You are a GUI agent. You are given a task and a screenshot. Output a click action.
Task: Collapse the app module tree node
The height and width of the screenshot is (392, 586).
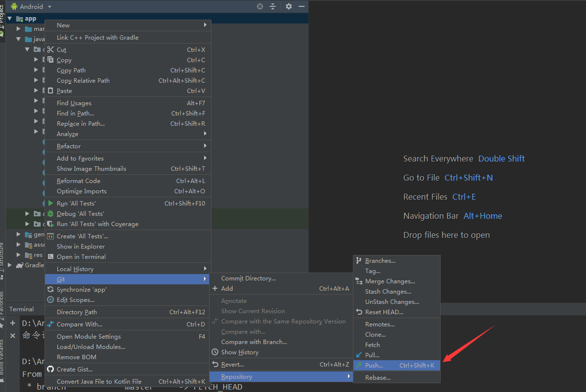click(x=10, y=18)
